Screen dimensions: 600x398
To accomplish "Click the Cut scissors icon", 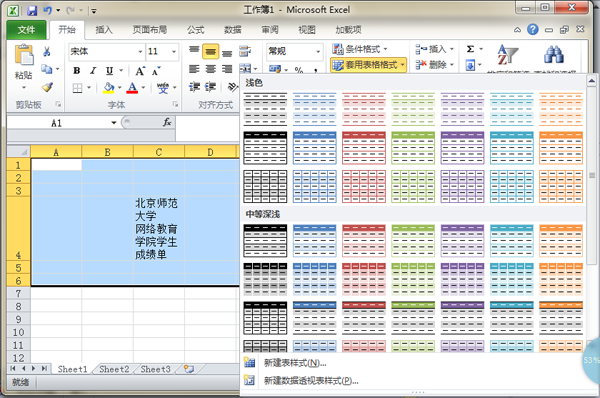I will (47, 51).
